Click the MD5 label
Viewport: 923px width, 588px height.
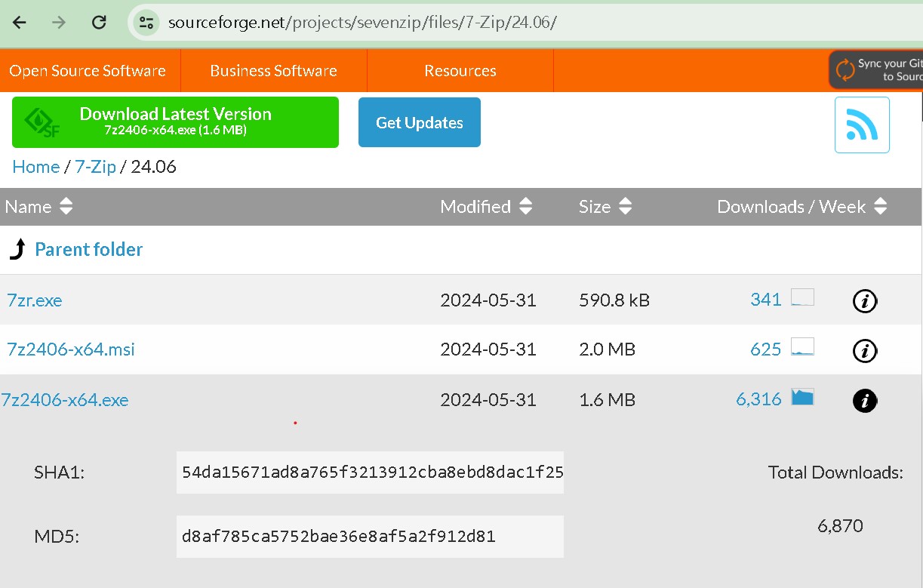[x=57, y=537]
